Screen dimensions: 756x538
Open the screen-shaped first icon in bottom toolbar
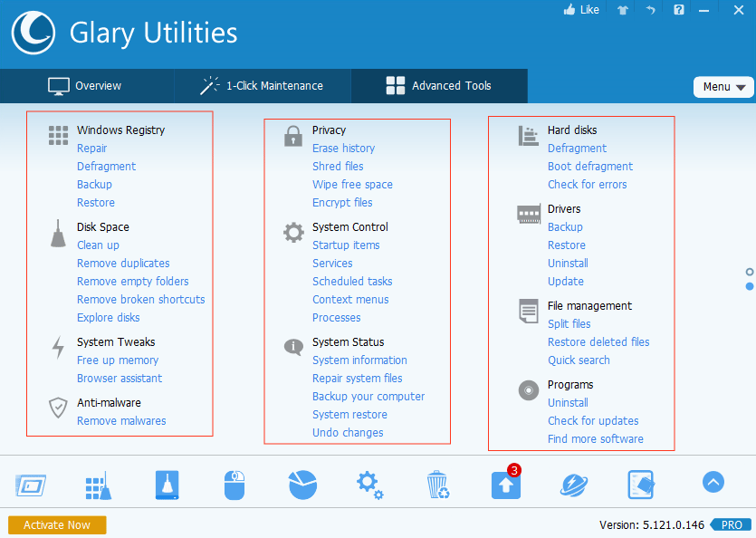coord(31,485)
